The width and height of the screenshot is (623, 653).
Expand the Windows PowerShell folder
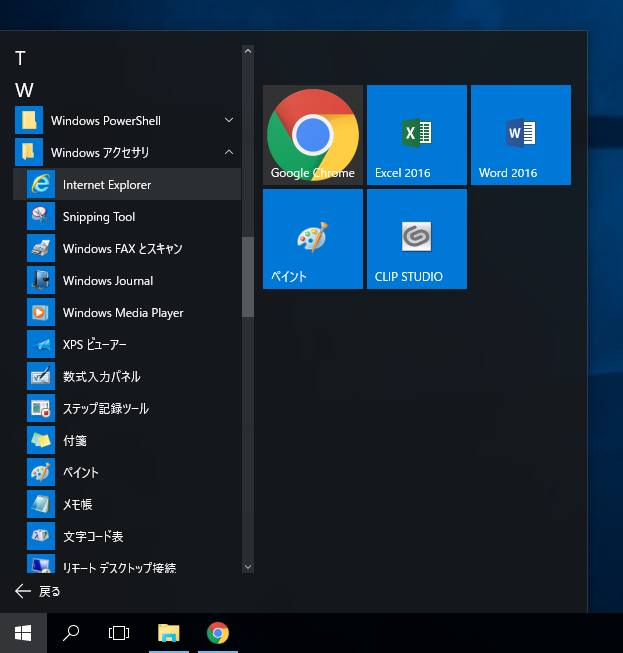pos(105,121)
